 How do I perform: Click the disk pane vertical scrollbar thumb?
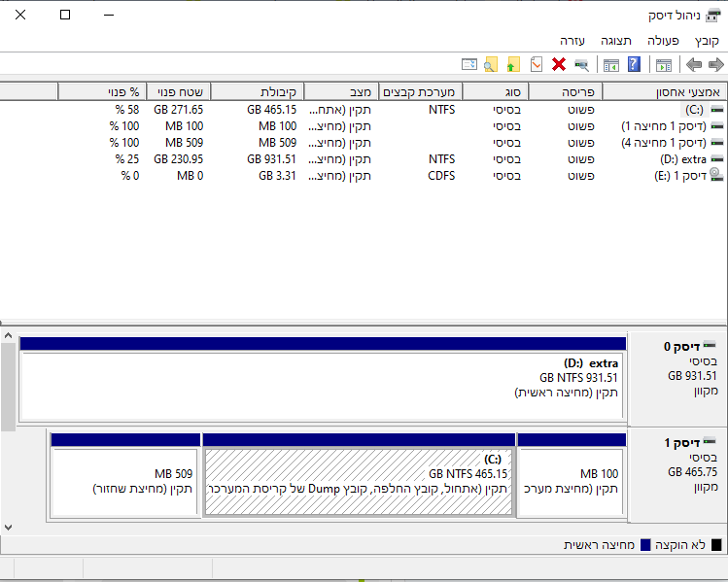point(8,387)
